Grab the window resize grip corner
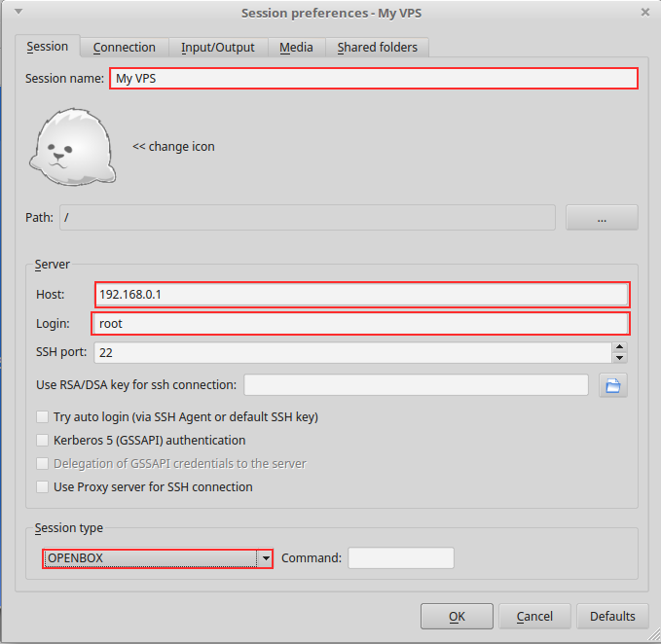 pyautogui.click(x=654, y=634)
